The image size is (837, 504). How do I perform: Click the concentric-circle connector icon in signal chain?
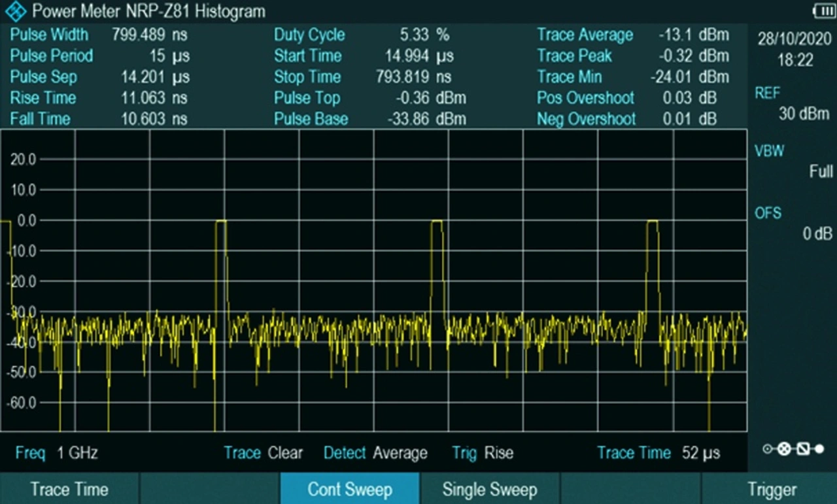[768, 449]
